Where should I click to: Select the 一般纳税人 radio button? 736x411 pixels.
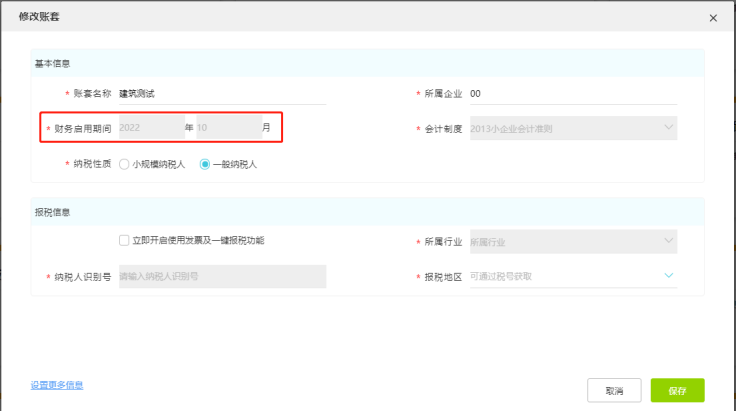(206, 164)
